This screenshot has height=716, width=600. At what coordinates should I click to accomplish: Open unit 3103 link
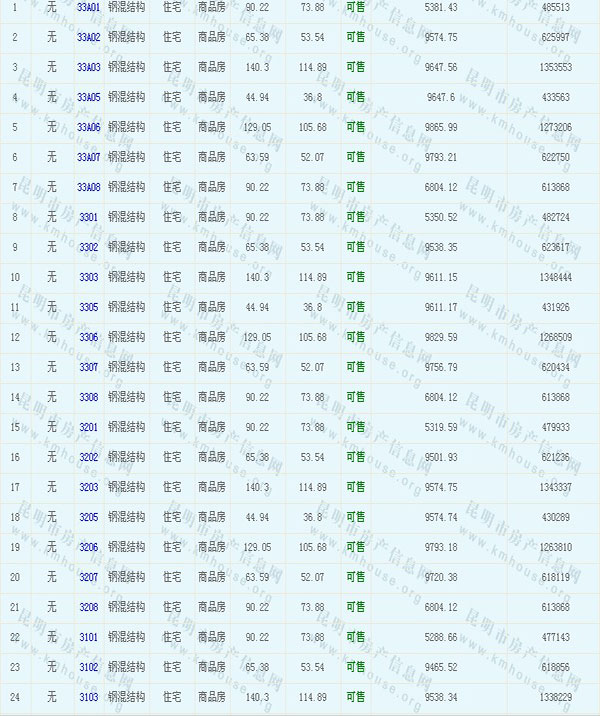(88, 697)
